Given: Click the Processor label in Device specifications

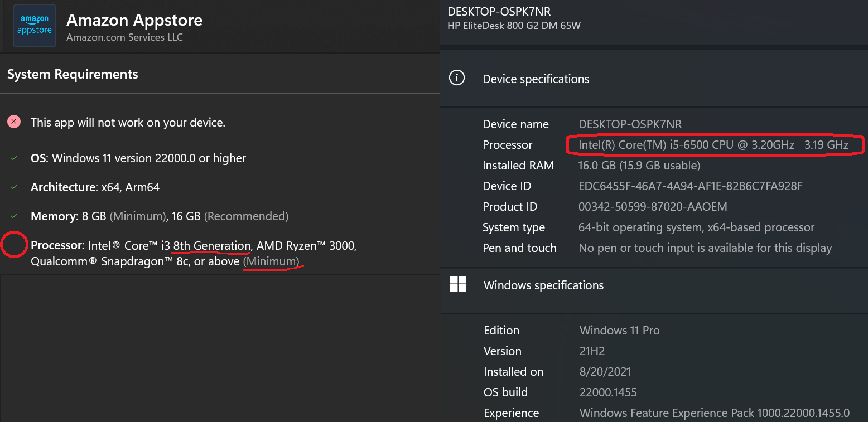Looking at the screenshot, I should coord(508,145).
